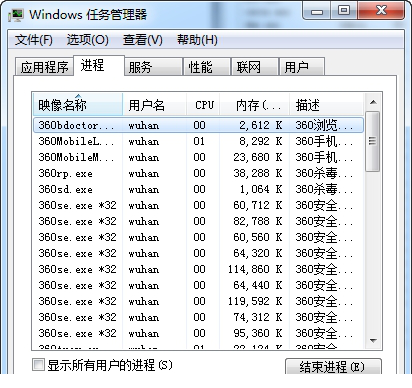Open the 文件(F) menu
Viewport: 412px width, 388px height.
click(33, 40)
